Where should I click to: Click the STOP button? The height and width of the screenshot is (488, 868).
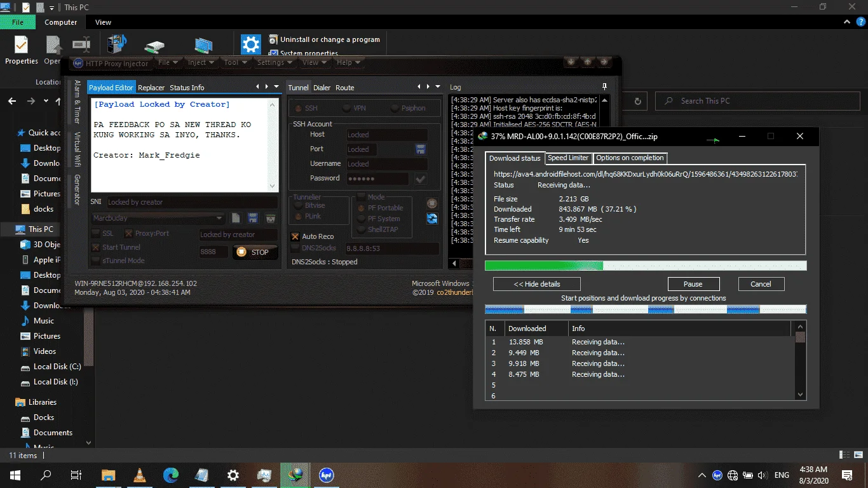tap(255, 252)
